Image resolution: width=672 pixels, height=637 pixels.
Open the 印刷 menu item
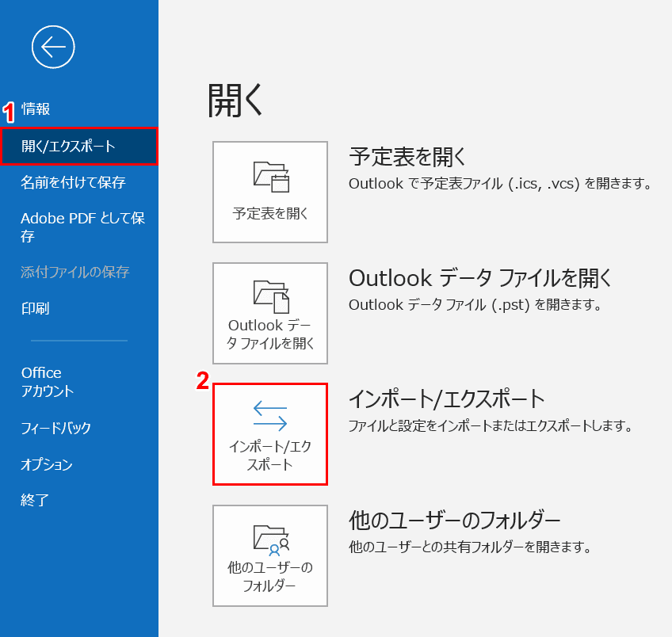(36, 308)
